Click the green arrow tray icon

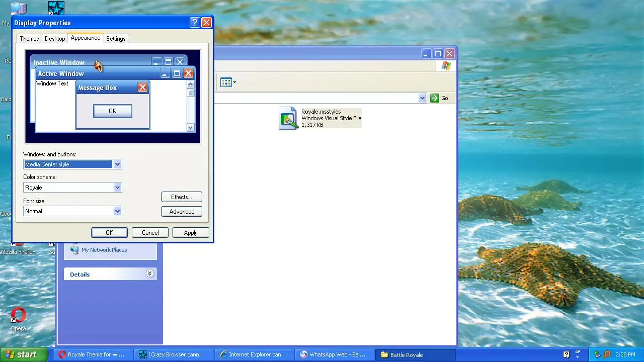597,354
